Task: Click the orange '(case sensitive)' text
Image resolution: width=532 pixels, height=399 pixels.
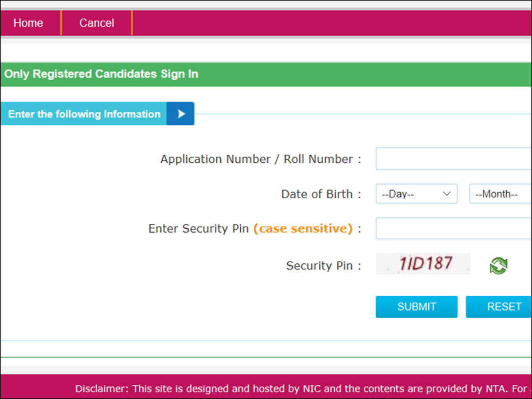Action: [x=303, y=229]
